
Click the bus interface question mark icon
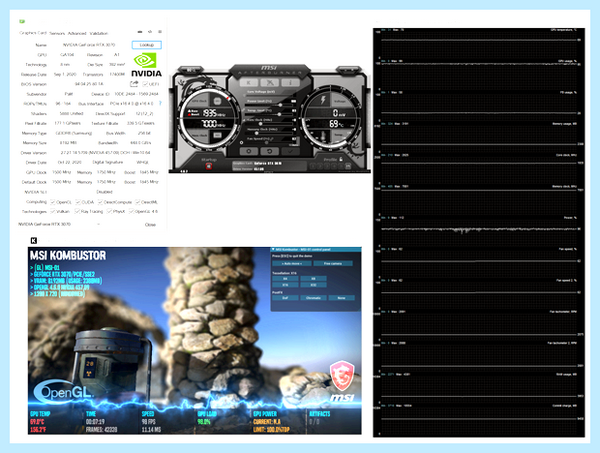160,103
